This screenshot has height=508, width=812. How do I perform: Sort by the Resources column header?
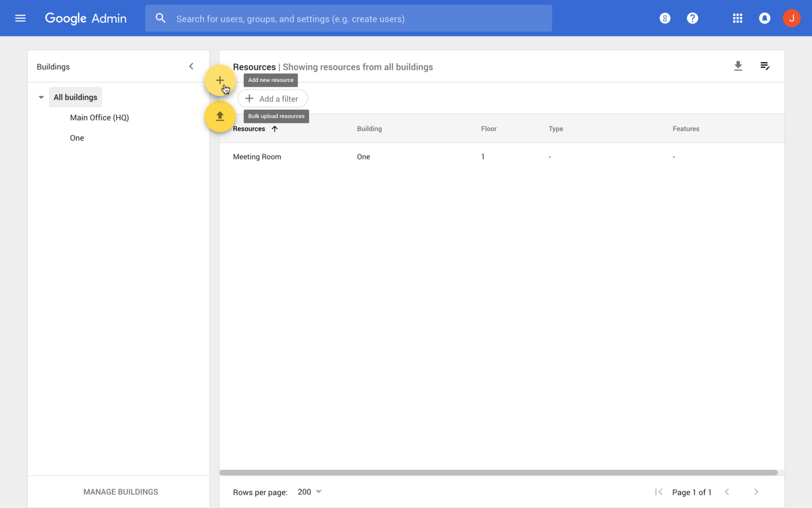249,129
